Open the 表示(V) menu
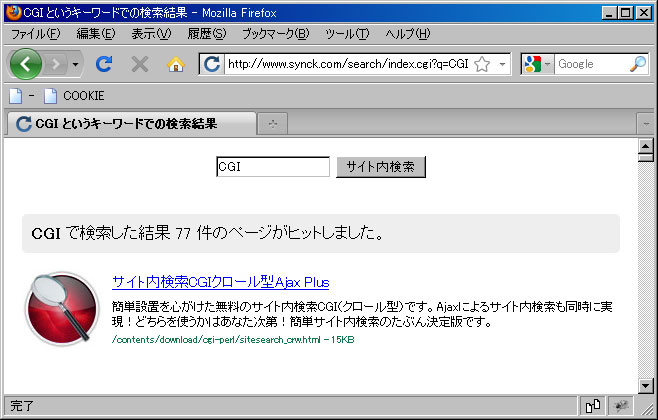 [x=151, y=34]
